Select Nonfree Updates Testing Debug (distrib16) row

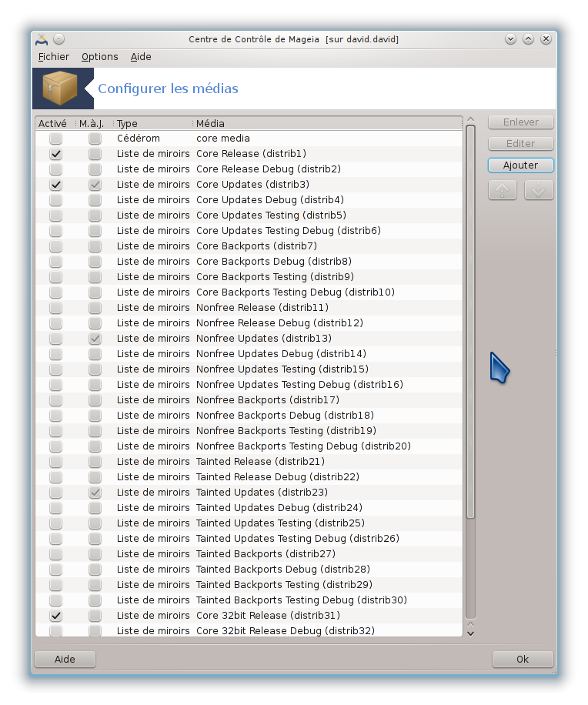click(x=249, y=385)
